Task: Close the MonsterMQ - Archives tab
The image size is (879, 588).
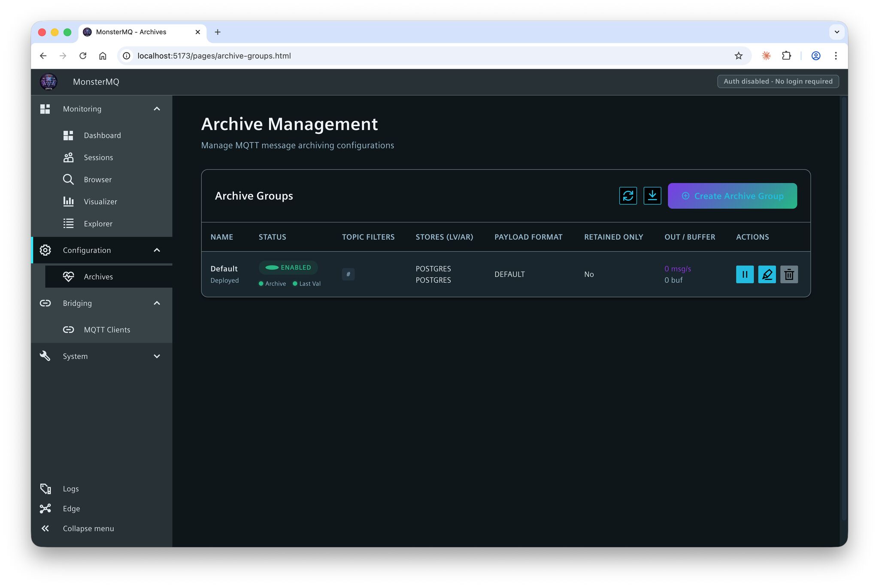Action: click(x=198, y=32)
